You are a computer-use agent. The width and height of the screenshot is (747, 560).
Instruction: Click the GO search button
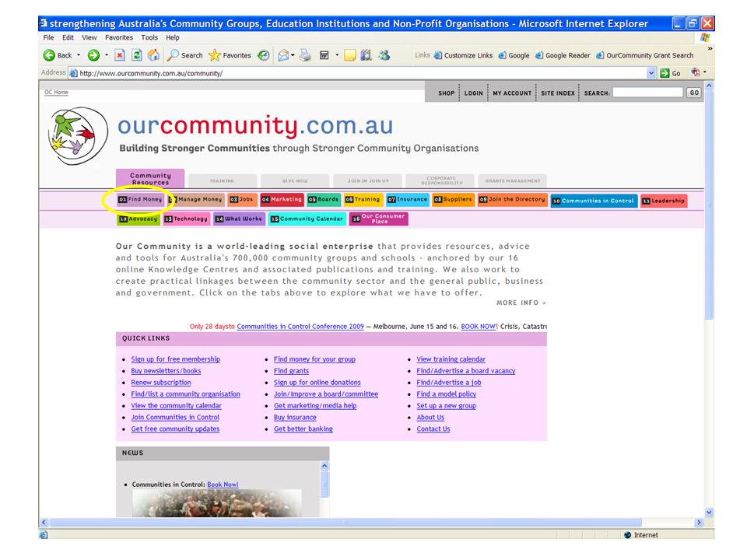tap(694, 93)
